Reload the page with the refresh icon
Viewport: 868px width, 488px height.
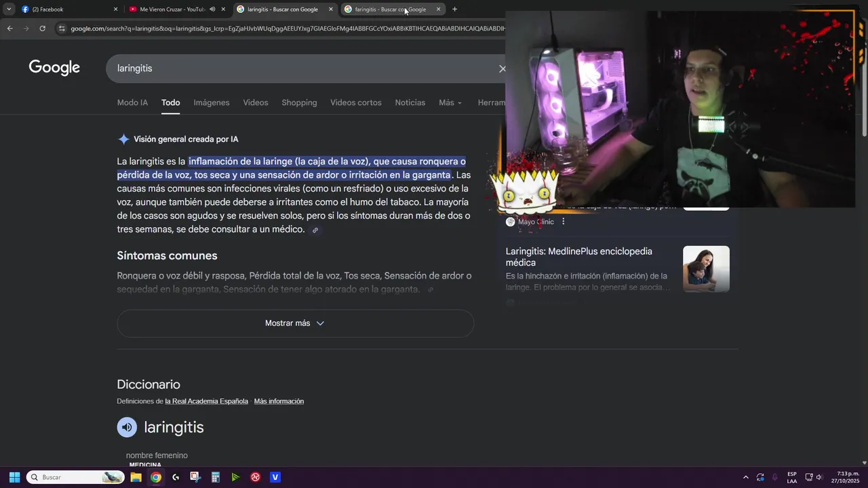click(42, 28)
